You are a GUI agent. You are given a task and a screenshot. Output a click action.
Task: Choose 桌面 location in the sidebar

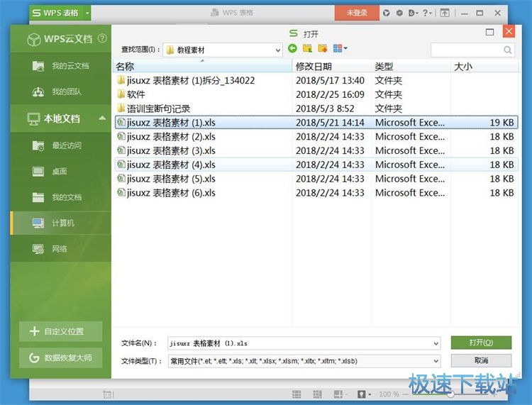coord(59,172)
